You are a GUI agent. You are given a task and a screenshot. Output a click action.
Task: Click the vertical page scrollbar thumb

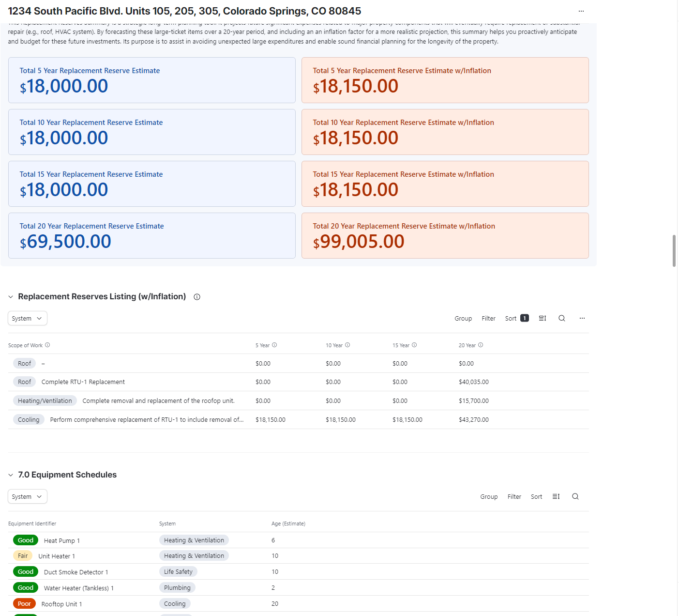[x=674, y=250]
